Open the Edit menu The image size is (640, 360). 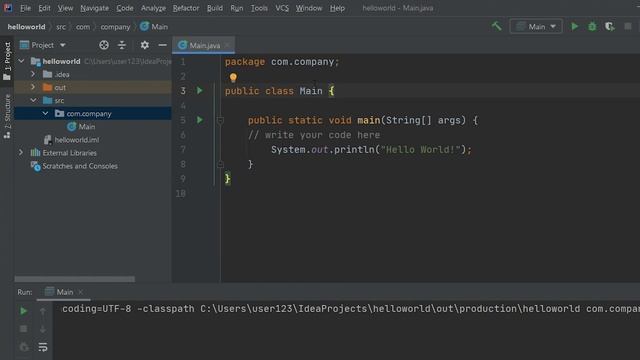tap(44, 8)
